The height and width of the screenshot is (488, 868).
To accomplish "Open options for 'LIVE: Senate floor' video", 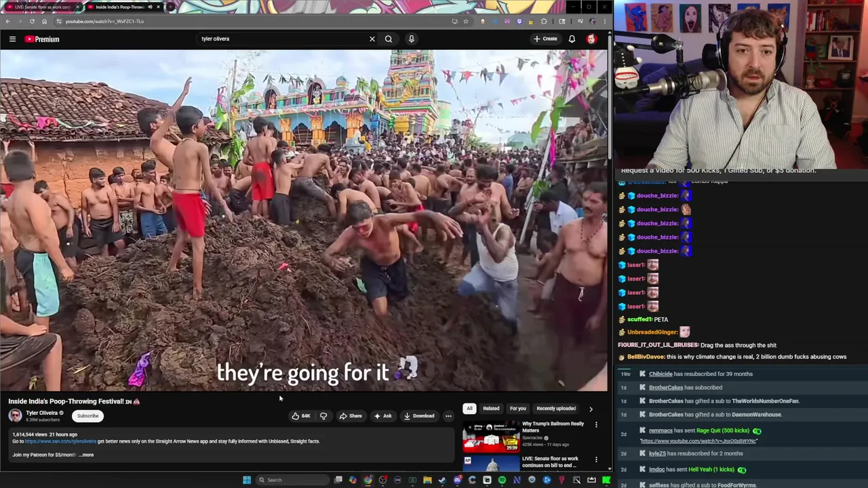I will coord(596,460).
